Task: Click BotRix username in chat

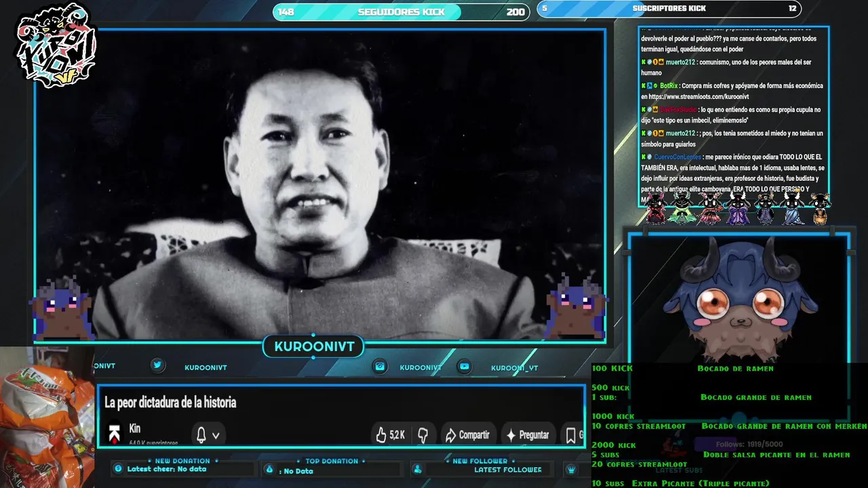Action: 669,86
